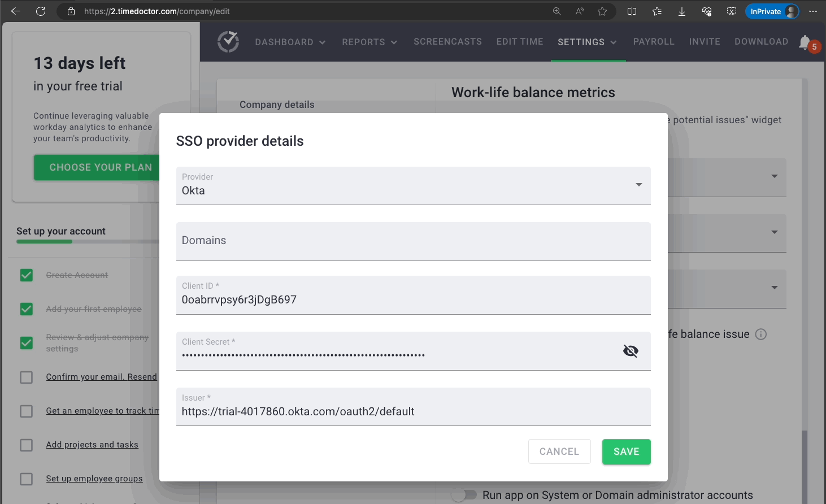Add page to favorites star icon
826x504 pixels.
pyautogui.click(x=602, y=11)
